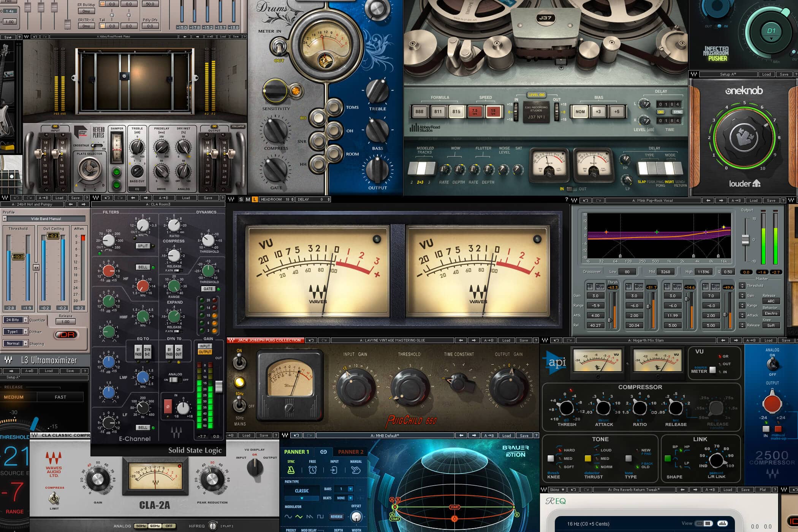Switch to the Panner 1 tab
The image size is (798, 532).
(x=297, y=452)
